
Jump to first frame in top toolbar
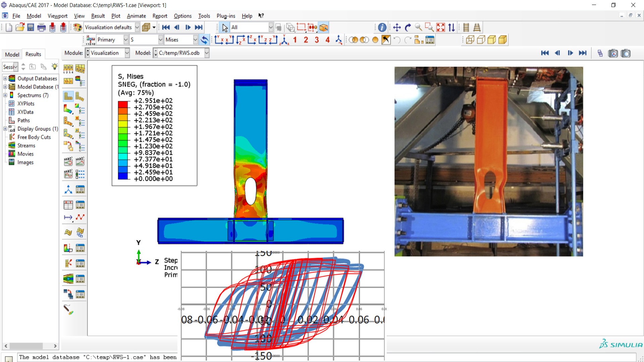tap(166, 27)
